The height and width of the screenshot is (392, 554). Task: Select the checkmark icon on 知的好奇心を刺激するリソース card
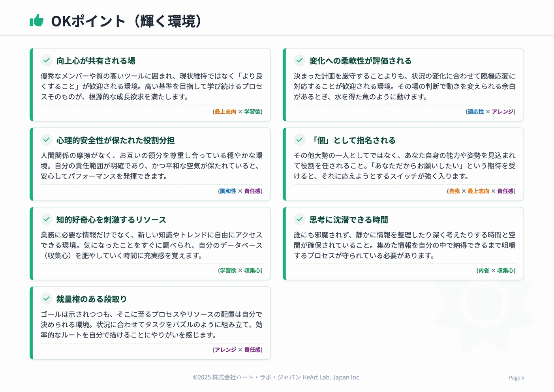click(47, 219)
